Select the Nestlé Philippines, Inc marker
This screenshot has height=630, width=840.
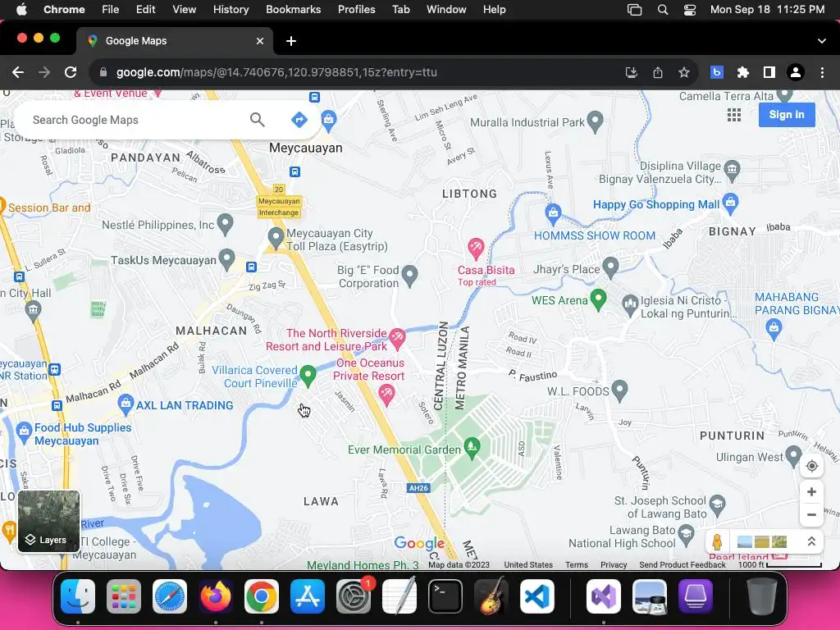point(225,224)
